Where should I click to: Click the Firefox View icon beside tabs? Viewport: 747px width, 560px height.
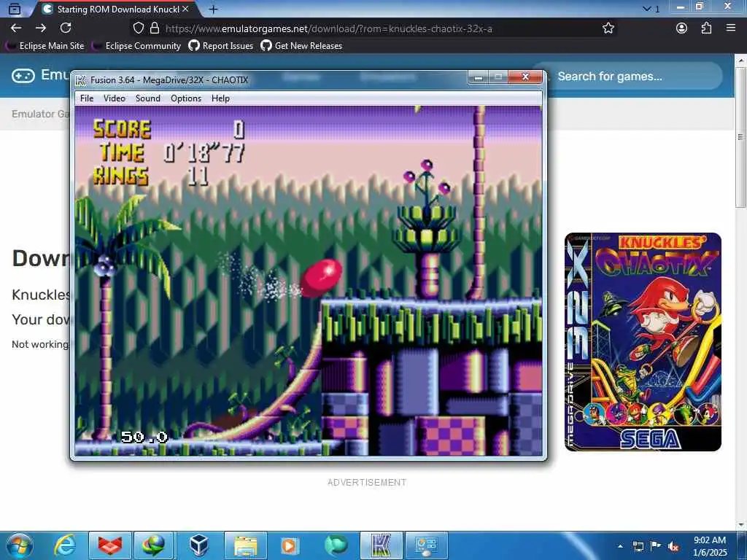[15, 9]
